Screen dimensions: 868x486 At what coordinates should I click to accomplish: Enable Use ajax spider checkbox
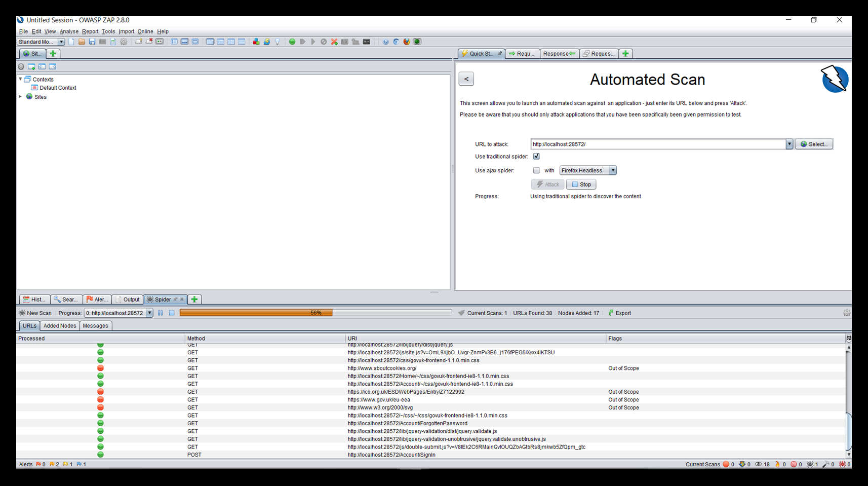(536, 170)
